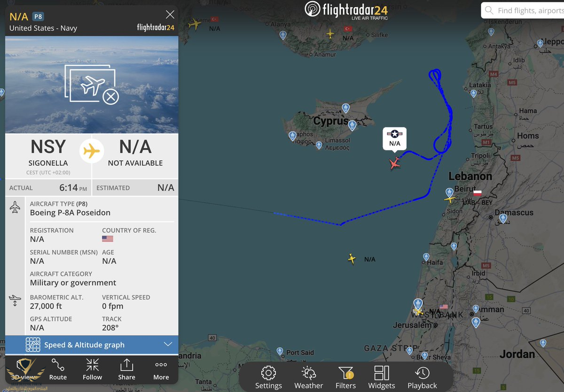Screen dimensions: 564x392
Task: Open the Settings gear in bottom toolbar
Action: pyautogui.click(x=268, y=377)
